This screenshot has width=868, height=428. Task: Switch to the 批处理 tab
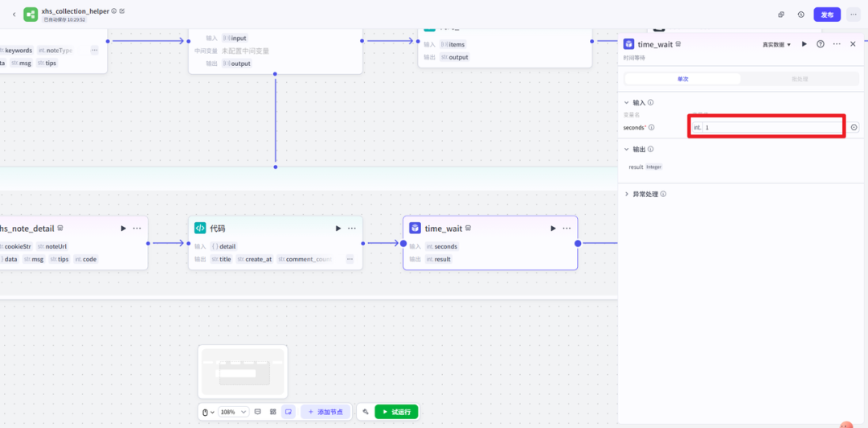[x=799, y=79]
